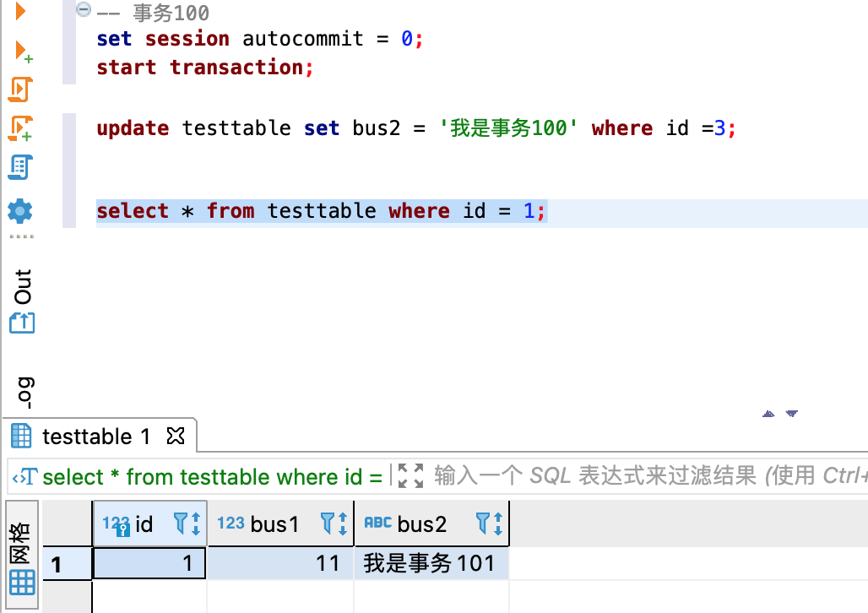This screenshot has height=613, width=868.
Task: Sort by the bus1 column
Action: [x=343, y=523]
